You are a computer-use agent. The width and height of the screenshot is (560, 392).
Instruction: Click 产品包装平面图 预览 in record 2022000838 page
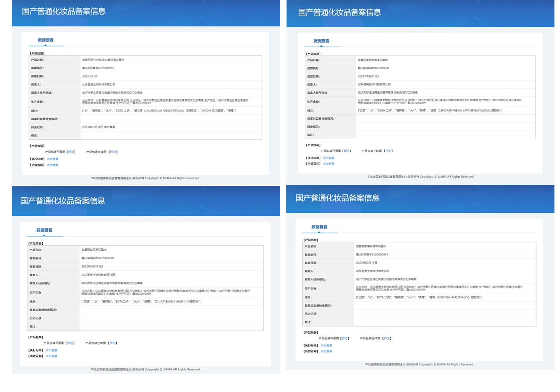70,343
